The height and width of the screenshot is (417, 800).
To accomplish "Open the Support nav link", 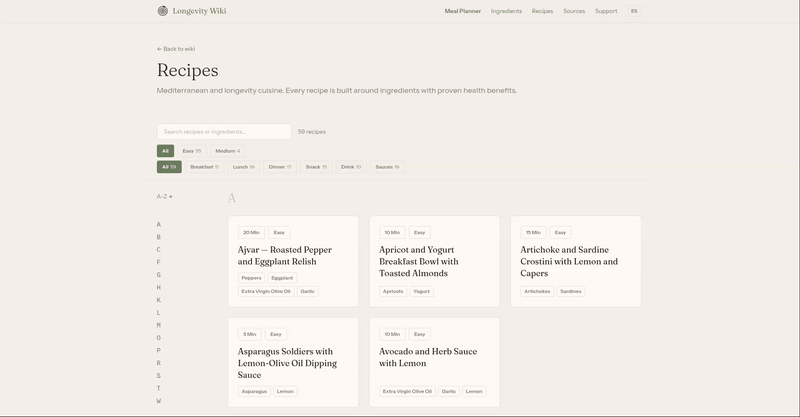I will coord(606,11).
